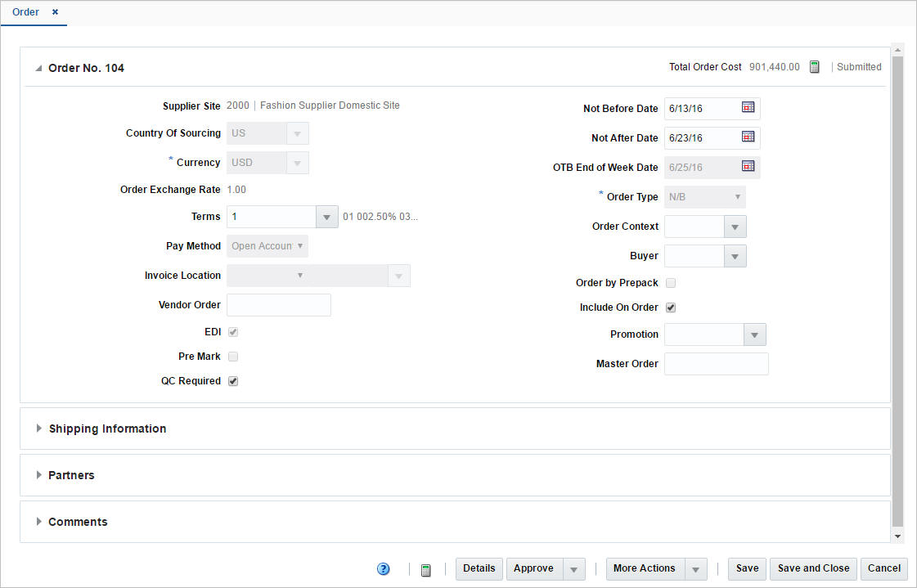This screenshot has height=588, width=917.
Task: Click the blue help question mark icon
Action: click(383, 569)
